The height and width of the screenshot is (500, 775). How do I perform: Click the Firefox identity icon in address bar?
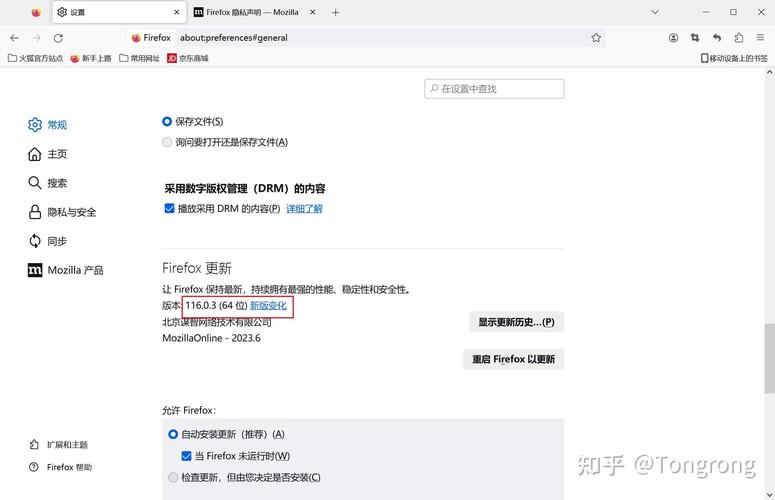(151, 38)
